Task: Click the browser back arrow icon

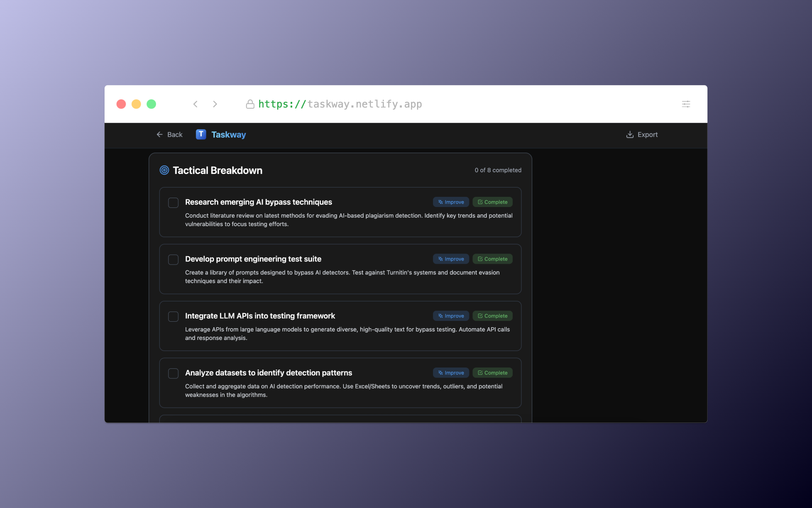Action: (195, 104)
